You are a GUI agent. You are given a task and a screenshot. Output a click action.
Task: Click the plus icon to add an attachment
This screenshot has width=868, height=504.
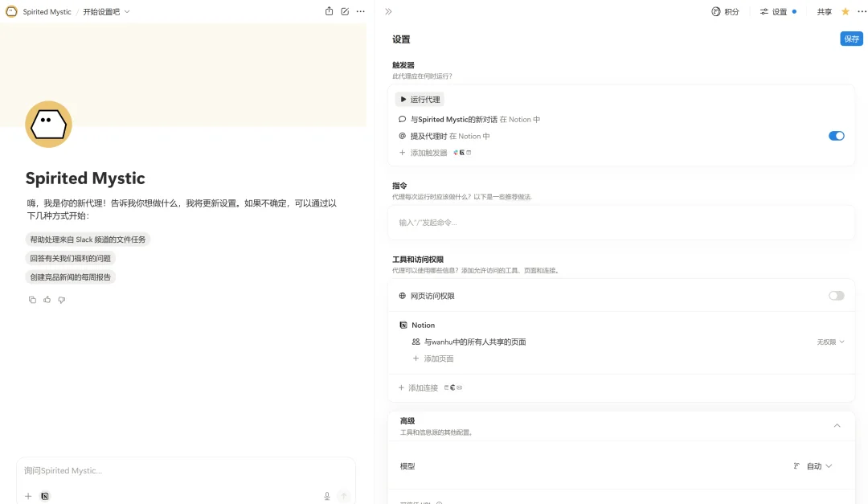(28, 496)
